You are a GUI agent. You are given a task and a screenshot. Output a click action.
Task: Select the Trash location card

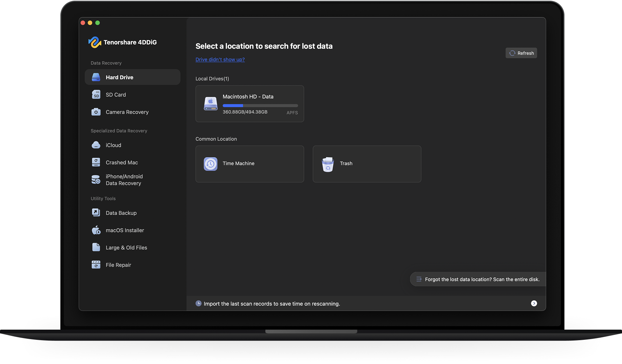pyautogui.click(x=367, y=164)
